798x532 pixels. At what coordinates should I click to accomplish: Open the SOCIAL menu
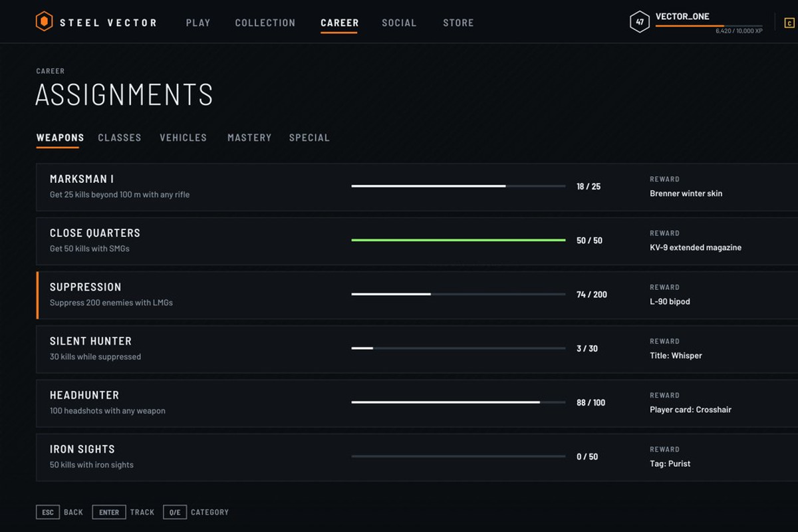(399, 23)
